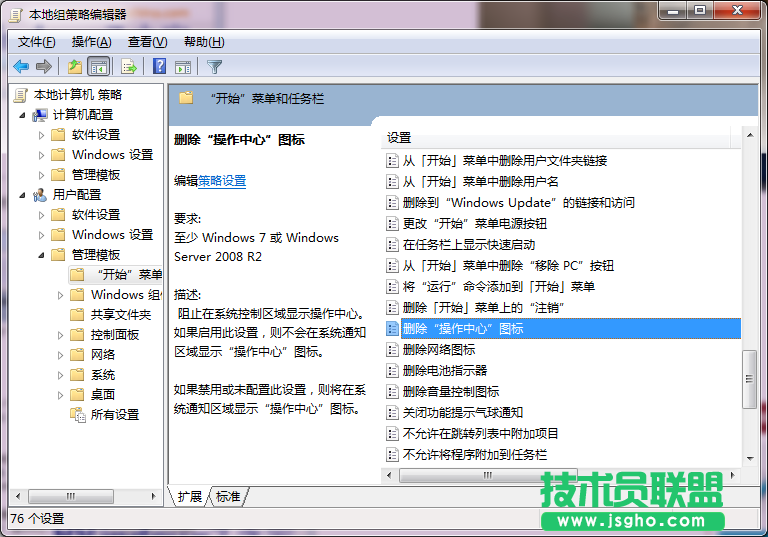
Task: Click the folder icon beside 桌面
Action: [x=77, y=394]
